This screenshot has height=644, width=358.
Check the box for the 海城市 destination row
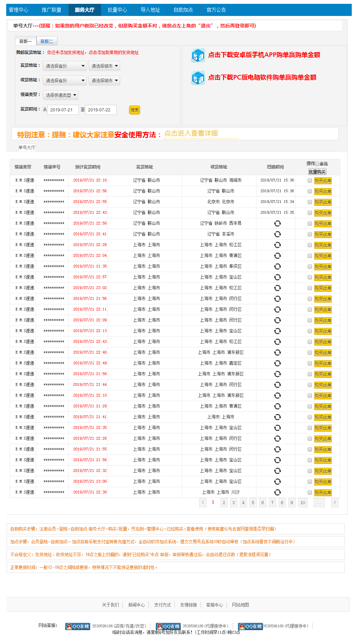(x=310, y=180)
